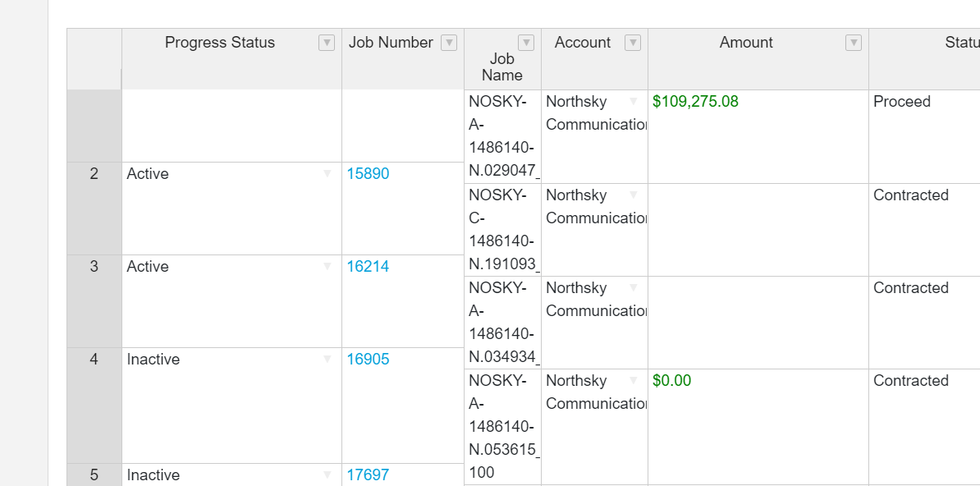Select row 2 by its row header

[x=94, y=174]
